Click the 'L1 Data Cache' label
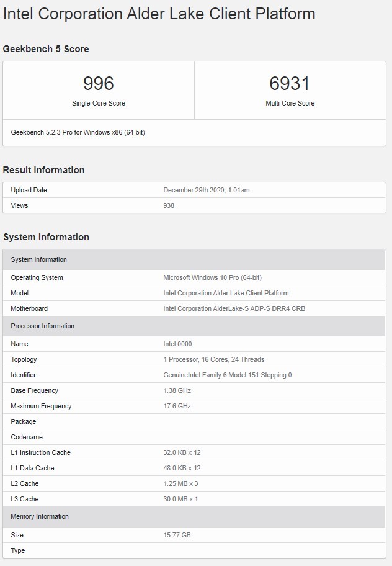392x566 pixels. tap(32, 468)
